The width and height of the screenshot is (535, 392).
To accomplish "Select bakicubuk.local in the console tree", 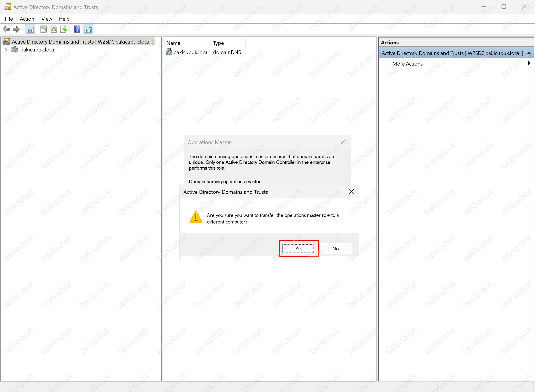I will 38,49.
